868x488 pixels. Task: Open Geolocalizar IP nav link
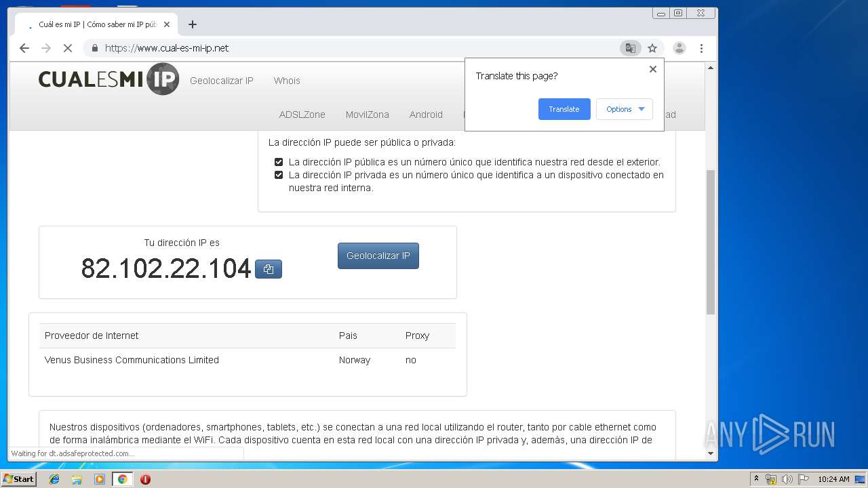[x=222, y=81]
